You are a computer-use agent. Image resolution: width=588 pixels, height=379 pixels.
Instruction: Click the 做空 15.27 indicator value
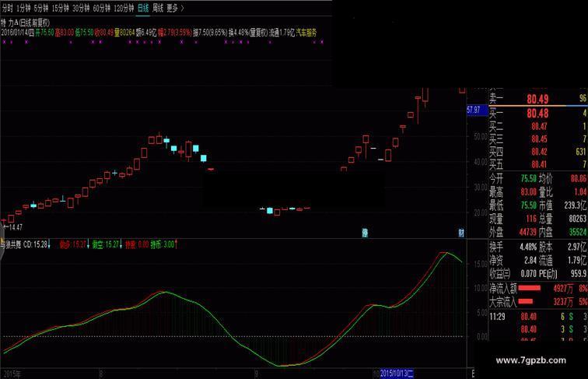pos(107,244)
